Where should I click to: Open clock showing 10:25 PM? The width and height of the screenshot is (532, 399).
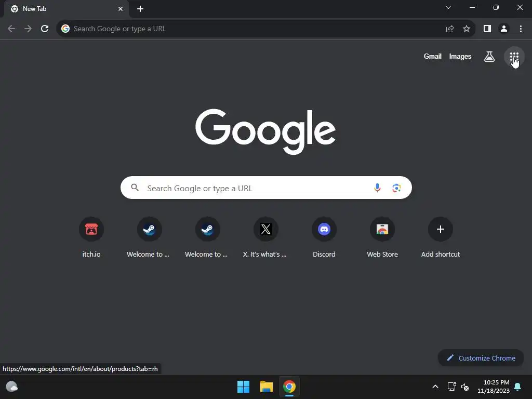494,387
